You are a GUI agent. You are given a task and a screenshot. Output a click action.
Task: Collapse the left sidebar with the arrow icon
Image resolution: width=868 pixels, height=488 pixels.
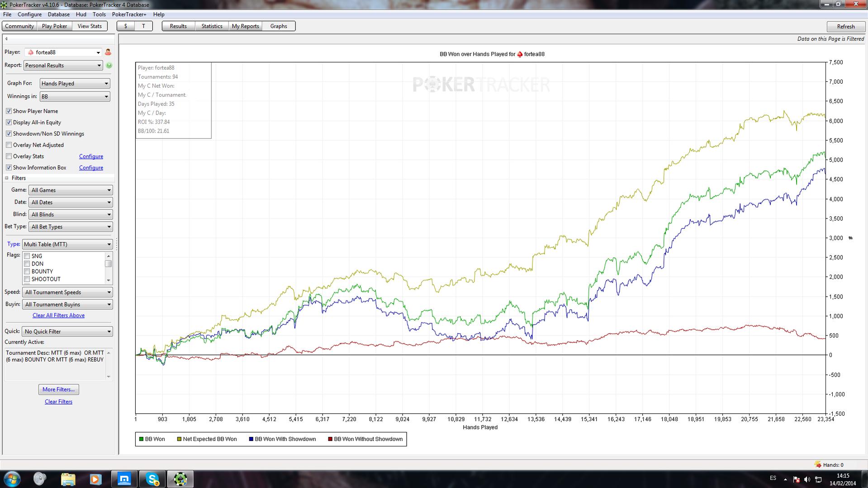click(x=6, y=39)
